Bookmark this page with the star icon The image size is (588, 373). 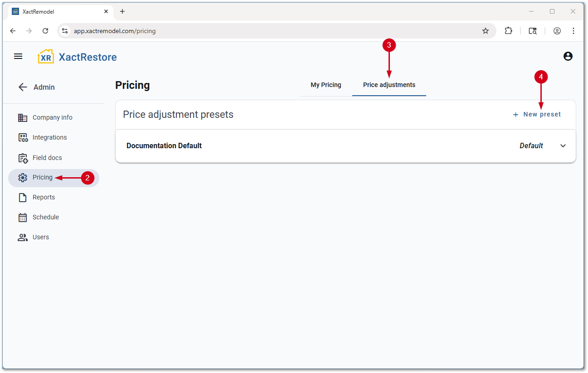pyautogui.click(x=486, y=31)
